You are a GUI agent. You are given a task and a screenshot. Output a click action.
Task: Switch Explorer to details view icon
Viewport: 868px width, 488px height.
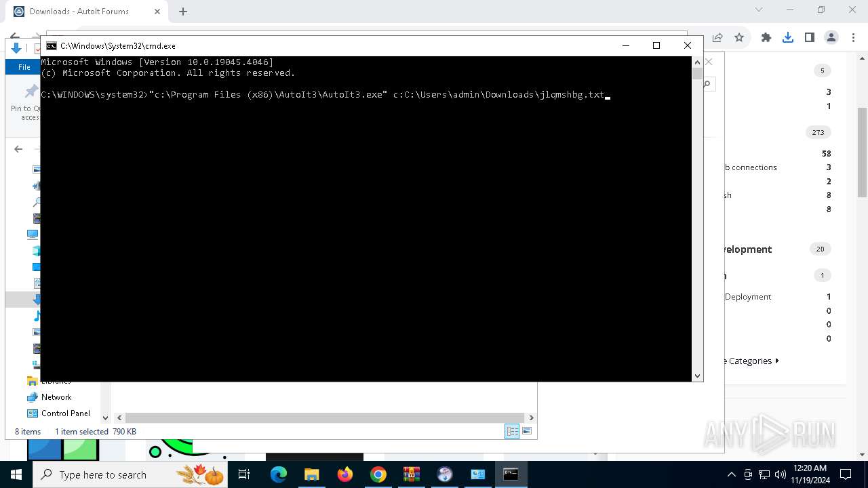pos(512,431)
